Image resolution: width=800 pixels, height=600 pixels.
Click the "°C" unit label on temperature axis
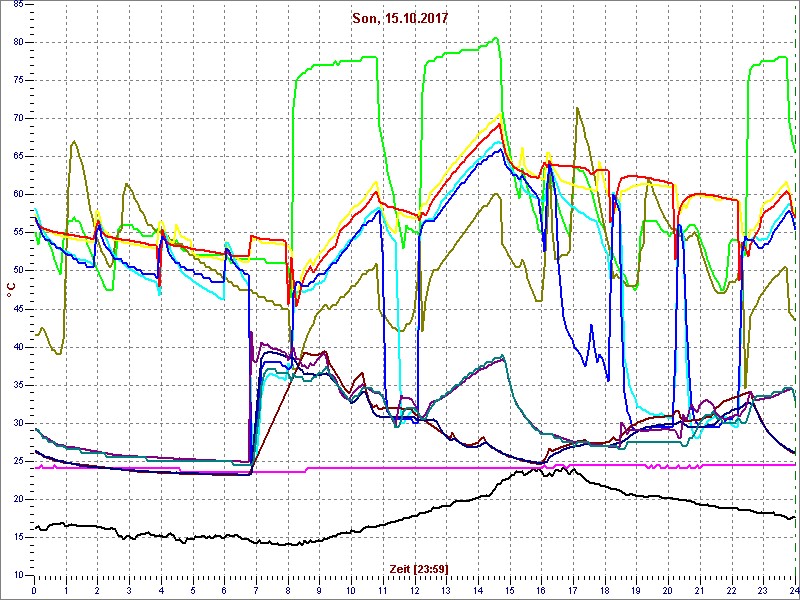11,291
